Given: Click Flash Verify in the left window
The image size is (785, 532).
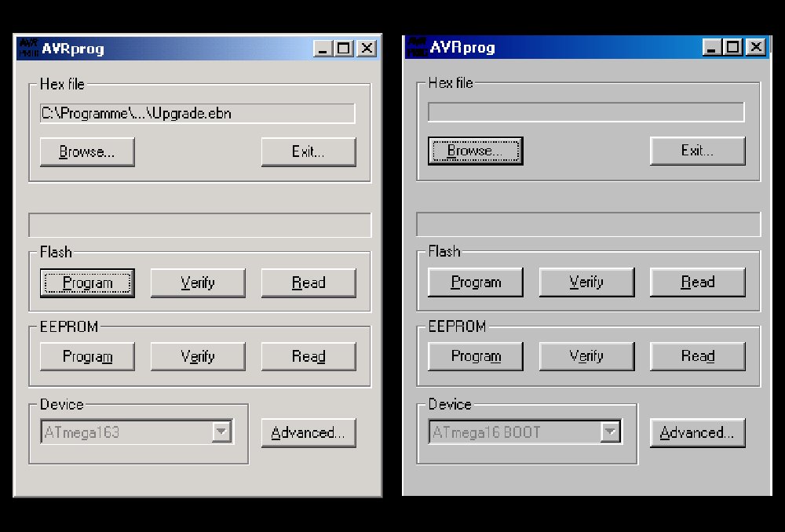Looking at the screenshot, I should tap(198, 282).
